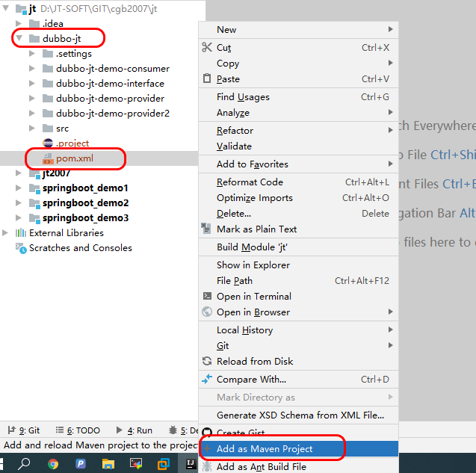Click the Compare With arrows icon
The height and width of the screenshot is (473, 476).
pos(207,379)
